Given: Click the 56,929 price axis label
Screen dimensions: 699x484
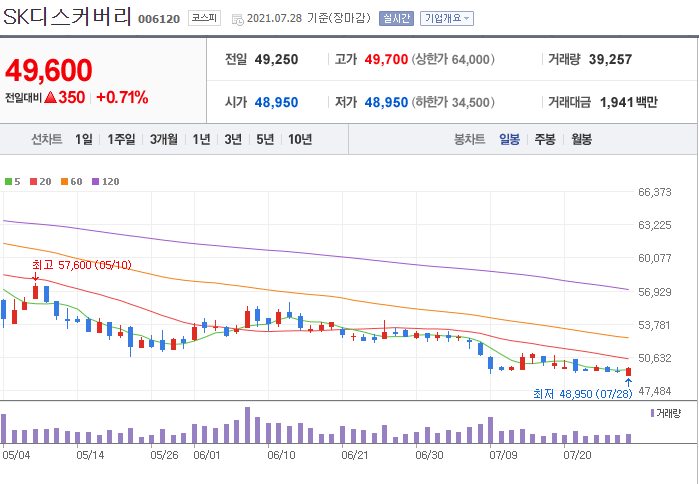Looking at the screenshot, I should coord(655,292).
